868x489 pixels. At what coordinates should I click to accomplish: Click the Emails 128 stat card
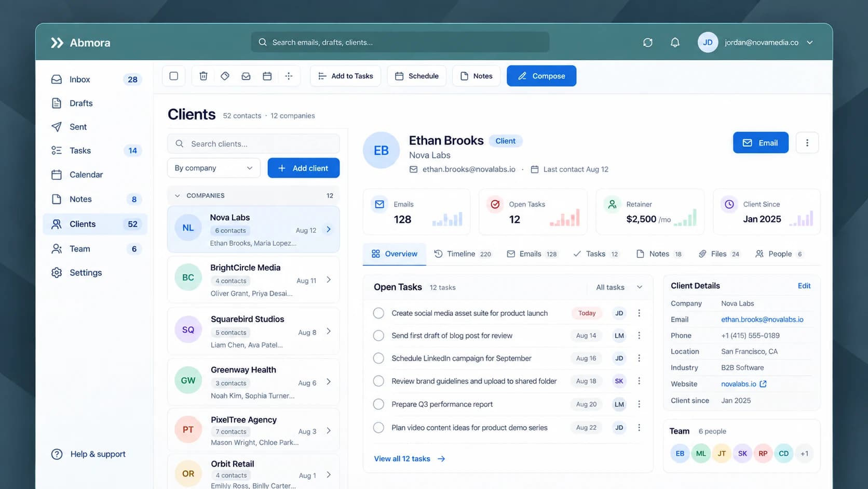(416, 212)
